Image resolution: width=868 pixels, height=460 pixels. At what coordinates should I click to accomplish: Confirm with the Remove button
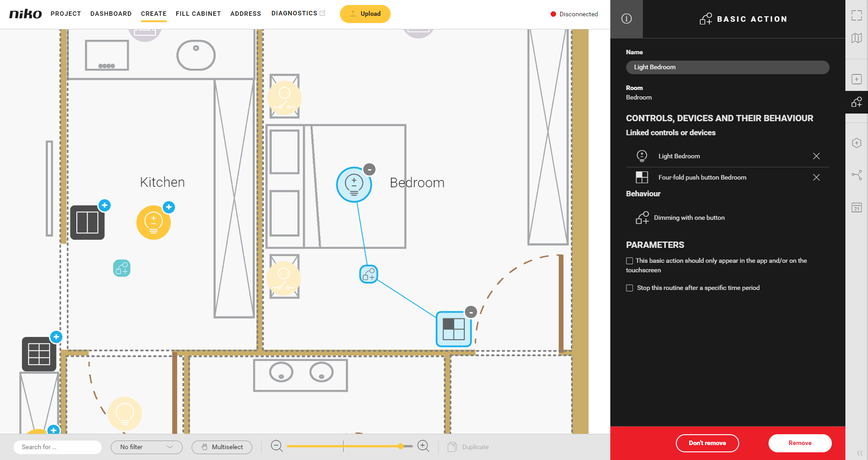(x=800, y=443)
